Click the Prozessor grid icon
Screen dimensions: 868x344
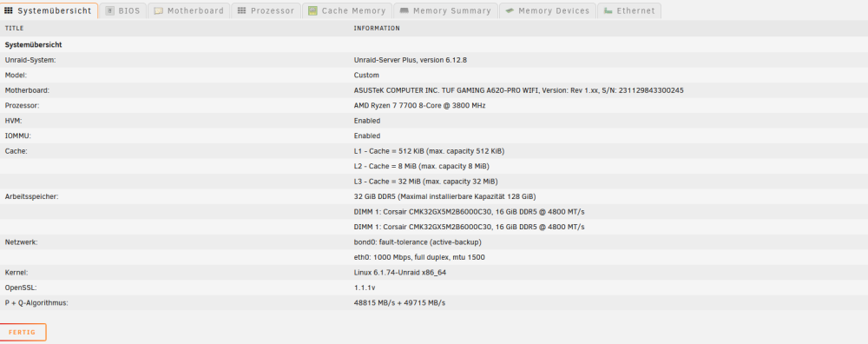pos(241,10)
